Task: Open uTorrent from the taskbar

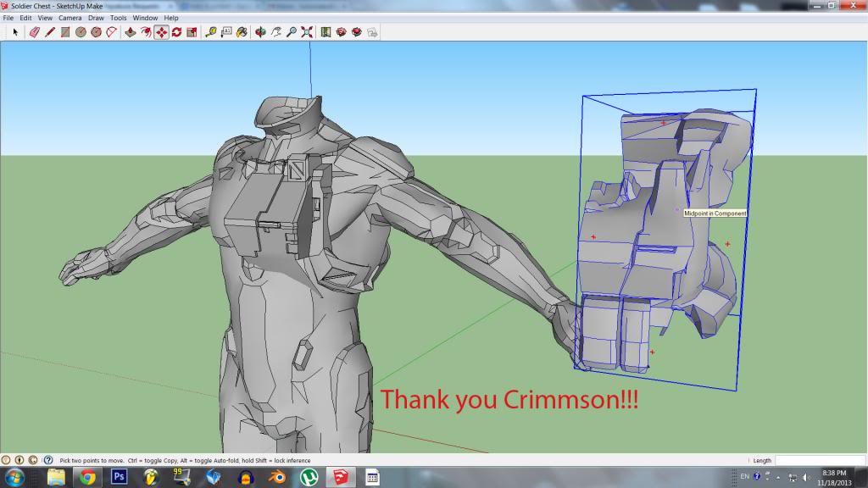Action: coord(309,477)
